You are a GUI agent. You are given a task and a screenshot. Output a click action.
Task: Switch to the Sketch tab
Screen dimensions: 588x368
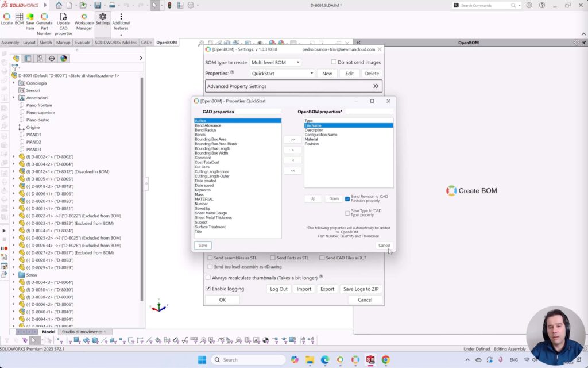pos(46,43)
